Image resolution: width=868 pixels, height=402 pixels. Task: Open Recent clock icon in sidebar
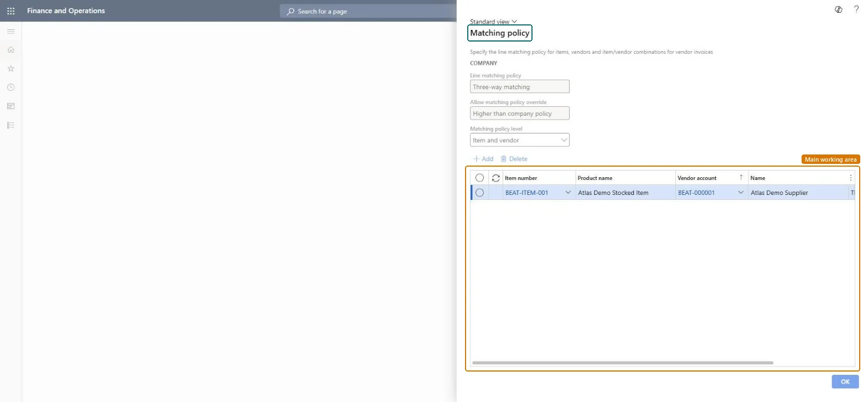[x=11, y=87]
